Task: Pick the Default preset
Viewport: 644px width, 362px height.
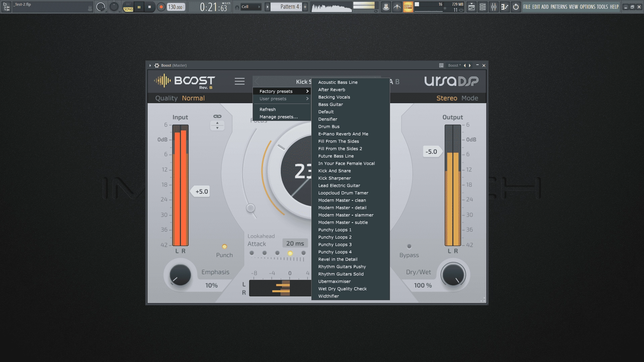Action: (351, 112)
